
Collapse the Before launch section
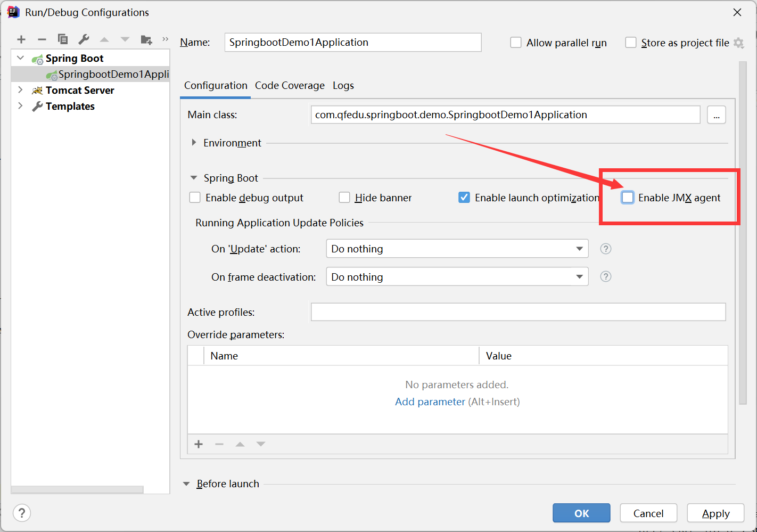click(186, 484)
